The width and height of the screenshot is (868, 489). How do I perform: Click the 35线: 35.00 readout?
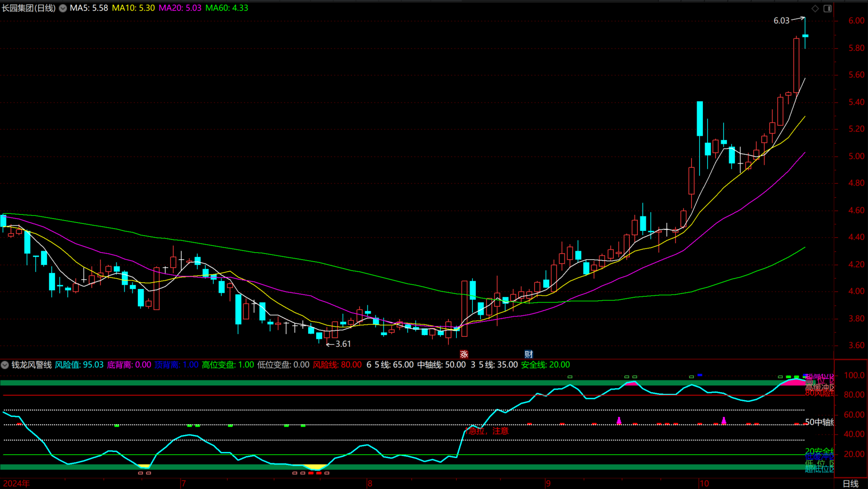tap(494, 365)
